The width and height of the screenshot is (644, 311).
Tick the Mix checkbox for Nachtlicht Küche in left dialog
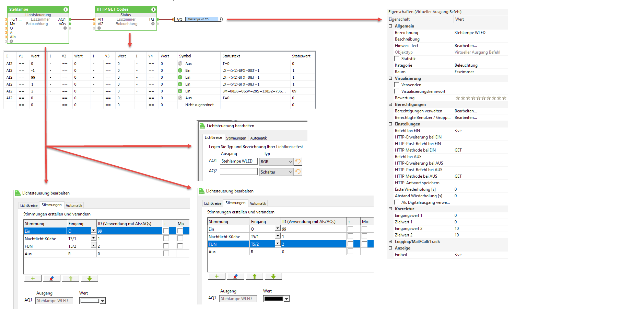point(180,238)
